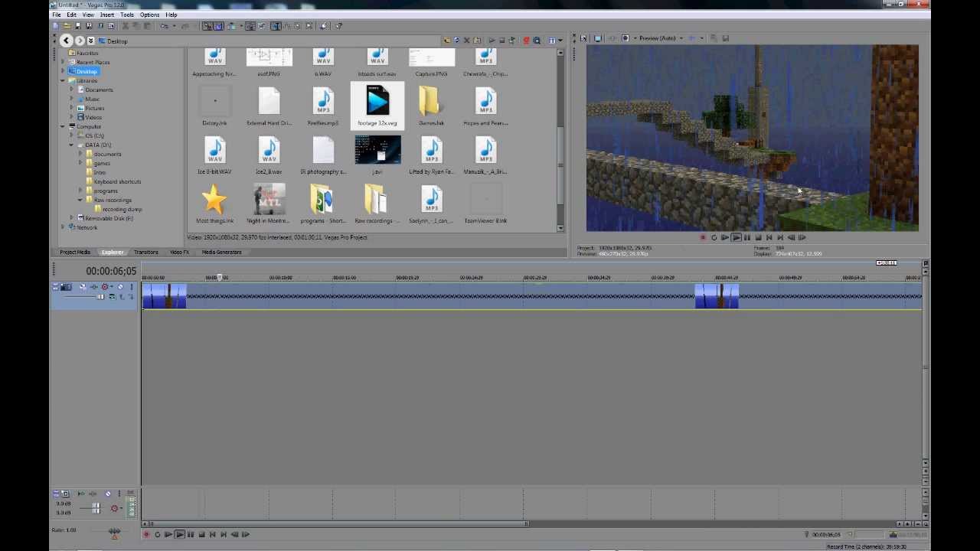Select the footage 12x.veg file
The image size is (980, 551).
coord(377,106)
